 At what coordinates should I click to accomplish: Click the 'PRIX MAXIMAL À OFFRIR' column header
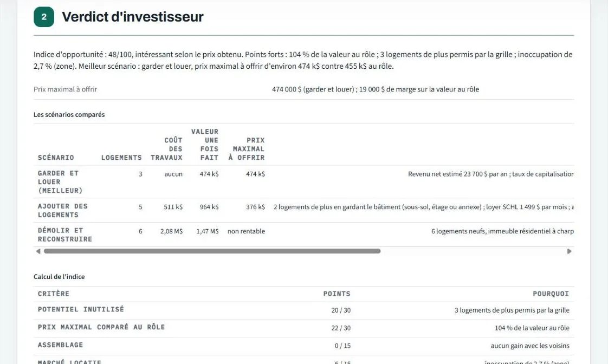pyautogui.click(x=247, y=148)
